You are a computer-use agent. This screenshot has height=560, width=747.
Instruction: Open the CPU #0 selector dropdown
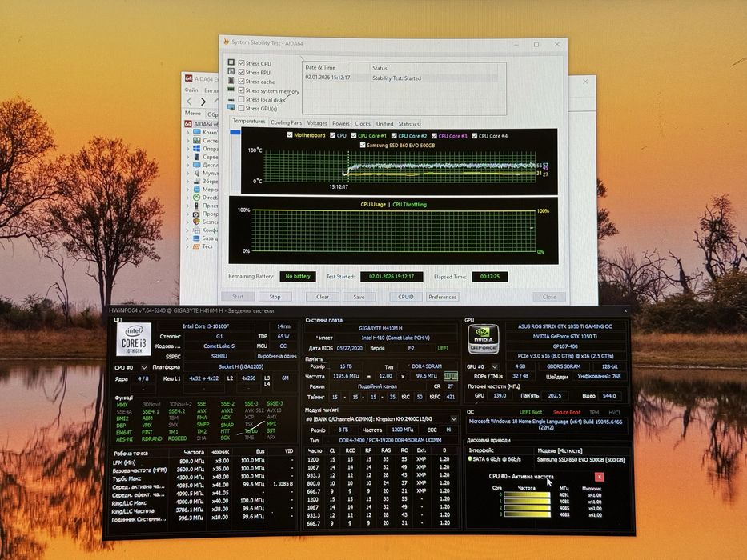coord(144,368)
